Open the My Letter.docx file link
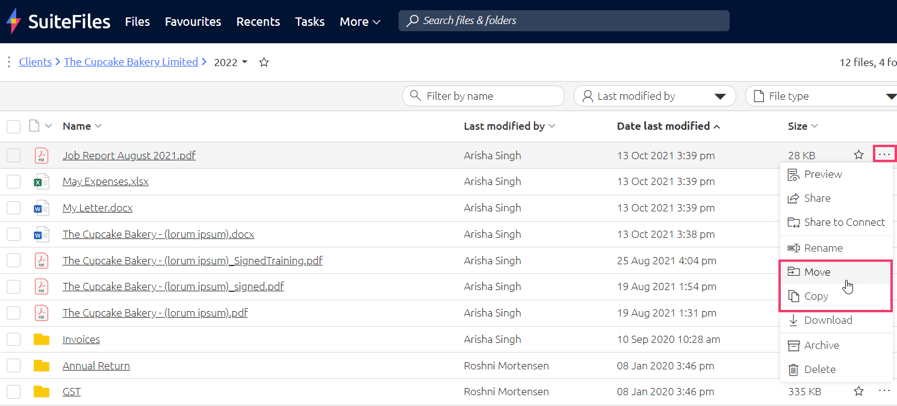The height and width of the screenshot is (406, 897). tap(97, 208)
